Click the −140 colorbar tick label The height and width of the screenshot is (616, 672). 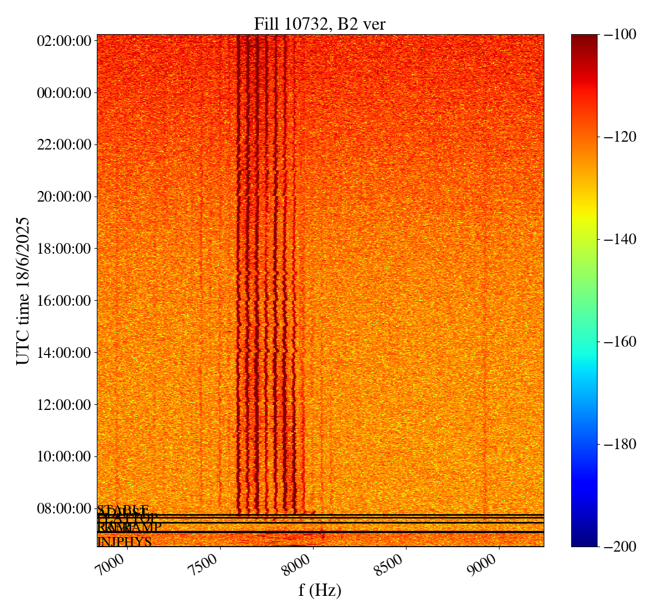[620, 239]
